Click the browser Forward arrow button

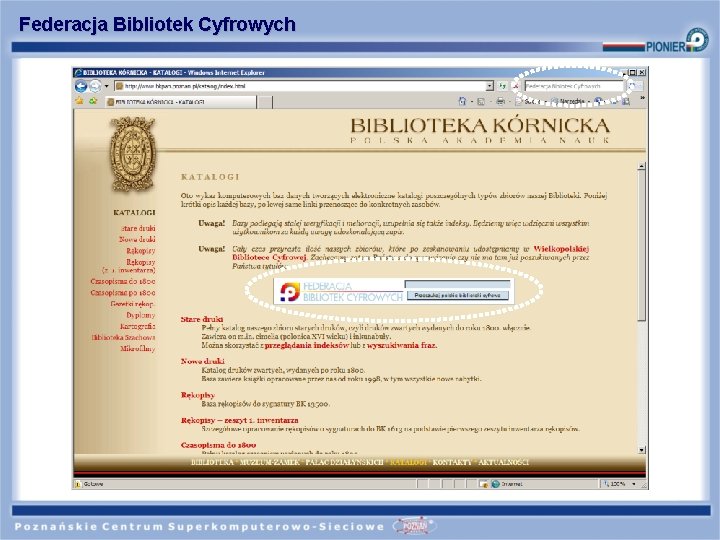pyautogui.click(x=95, y=86)
